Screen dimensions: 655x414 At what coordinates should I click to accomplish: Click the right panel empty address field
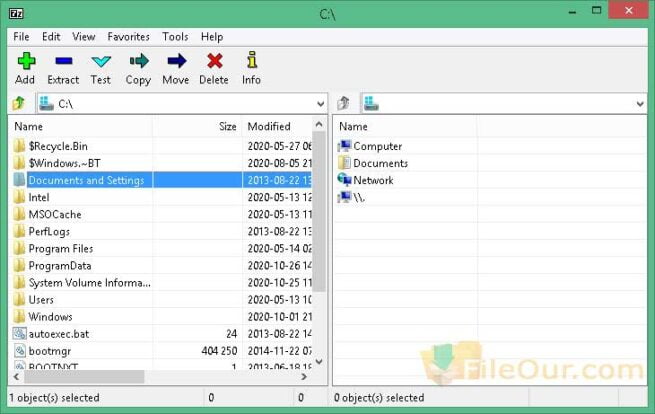(504, 104)
